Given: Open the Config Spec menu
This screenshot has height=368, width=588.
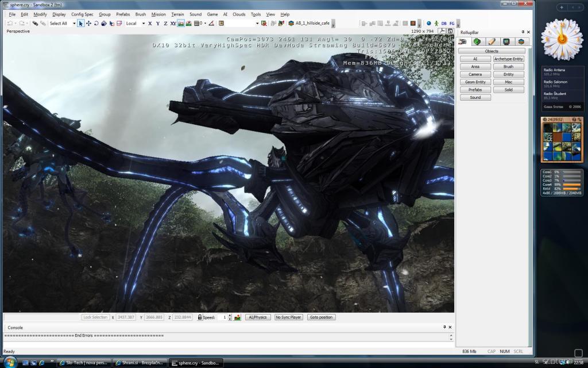Looking at the screenshot, I should [82, 14].
